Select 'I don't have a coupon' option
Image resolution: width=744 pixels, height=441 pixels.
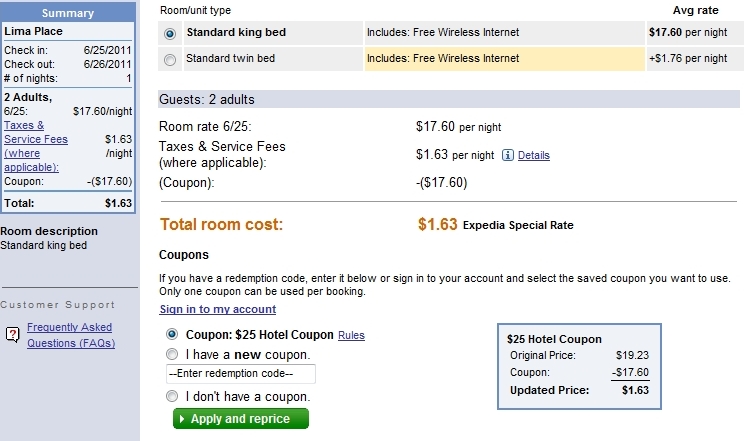pos(172,396)
